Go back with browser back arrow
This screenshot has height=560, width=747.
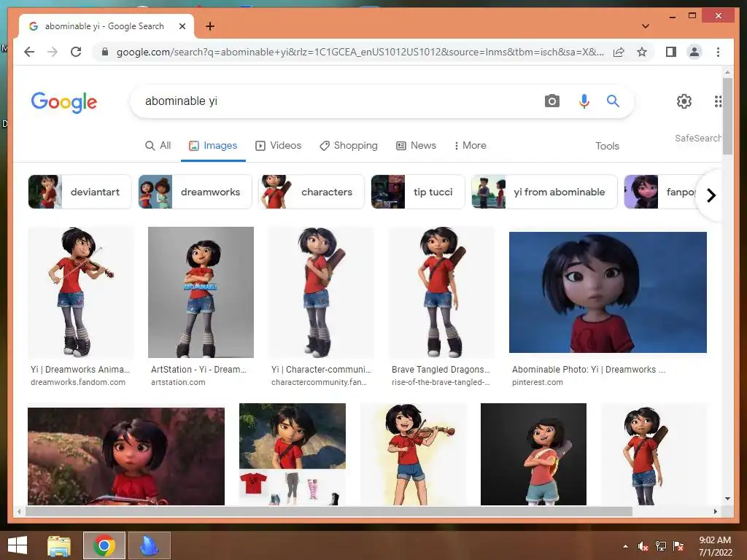click(29, 52)
